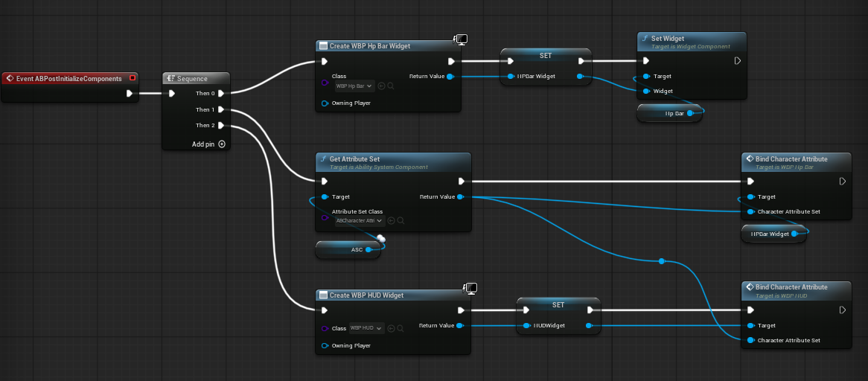The image size is (868, 381).
Task: Open the WBP HUD class dropdown
Action: pyautogui.click(x=366, y=328)
